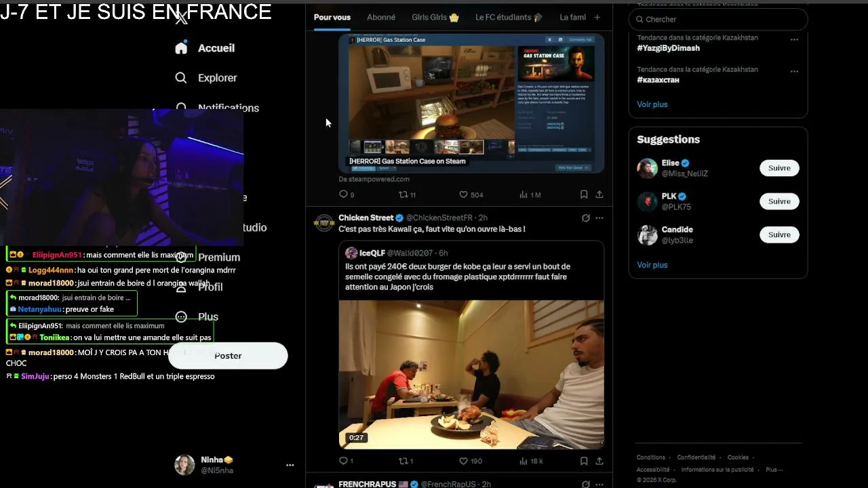The width and height of the screenshot is (868, 488).
Task: Open more options for #YazgiByDimash trend
Action: 794,39
